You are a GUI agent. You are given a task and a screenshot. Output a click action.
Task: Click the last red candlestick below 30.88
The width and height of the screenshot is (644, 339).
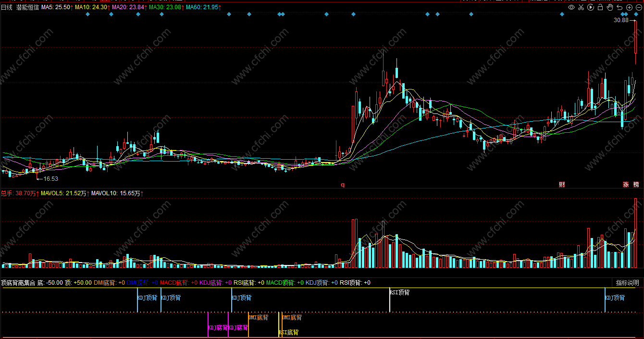coord(636,42)
